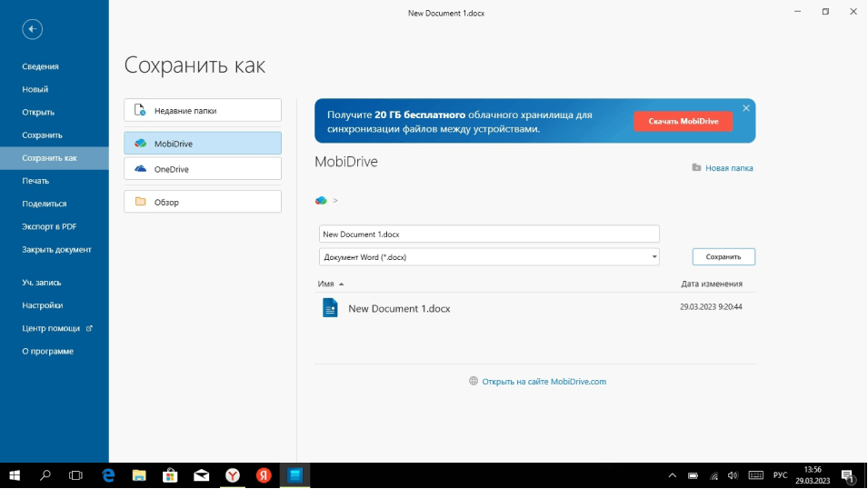
Task: Open Уч. запись settings
Action: pos(42,283)
